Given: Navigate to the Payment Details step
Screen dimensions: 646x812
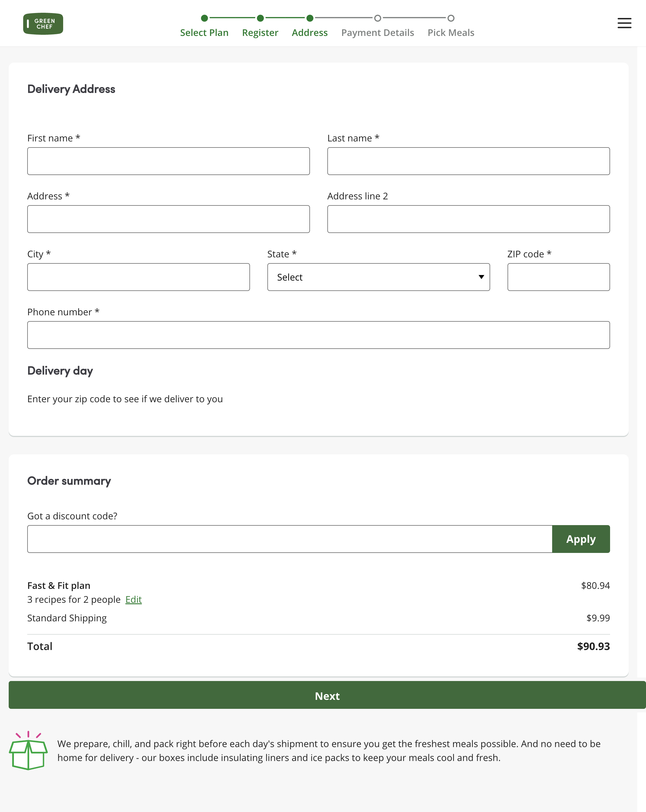Looking at the screenshot, I should click(x=377, y=33).
